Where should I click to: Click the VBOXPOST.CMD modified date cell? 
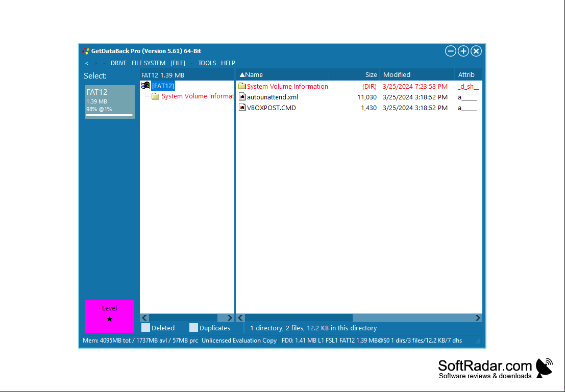tap(415, 108)
